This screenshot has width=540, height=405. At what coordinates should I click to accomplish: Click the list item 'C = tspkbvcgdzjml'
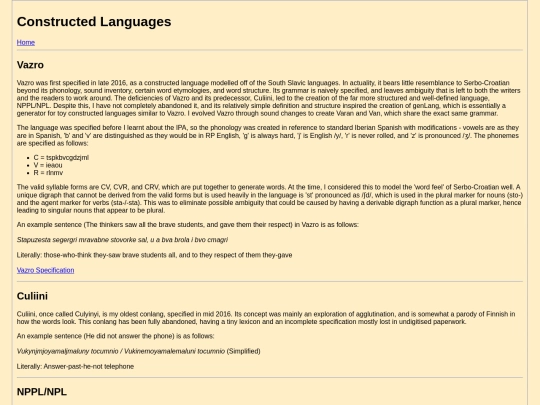click(61, 157)
